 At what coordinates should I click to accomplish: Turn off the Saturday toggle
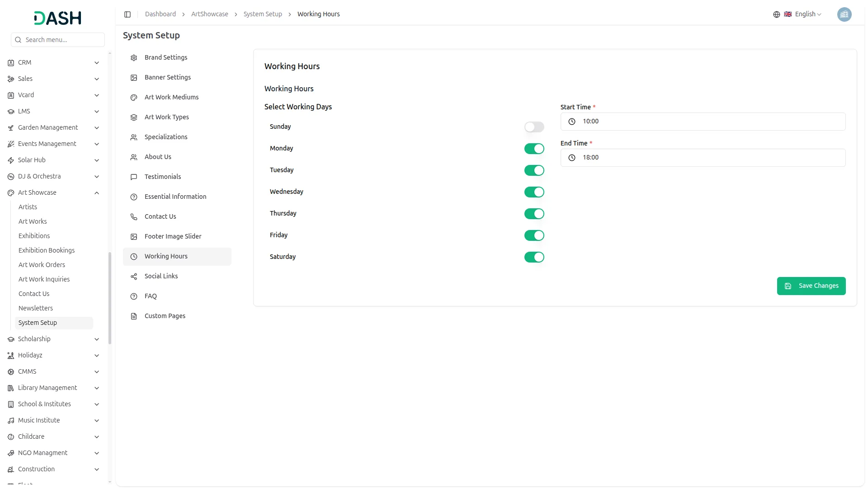click(x=534, y=257)
